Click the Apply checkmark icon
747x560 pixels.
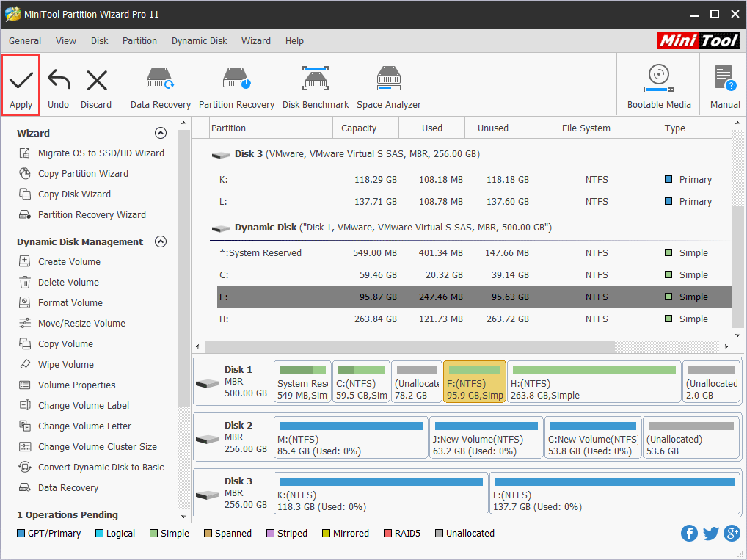tap(21, 80)
